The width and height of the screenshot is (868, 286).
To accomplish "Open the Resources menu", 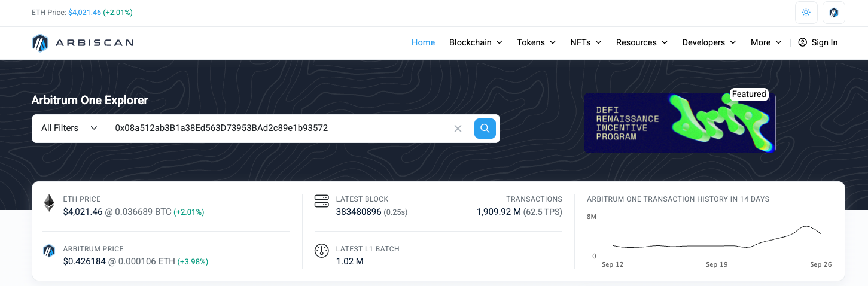I will (642, 42).
